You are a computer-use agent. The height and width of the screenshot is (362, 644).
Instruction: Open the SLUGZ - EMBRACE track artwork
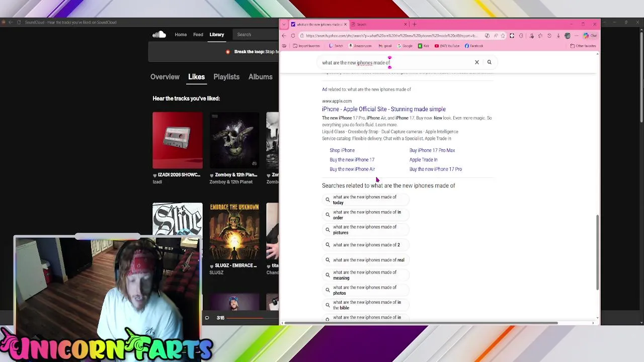tap(234, 231)
